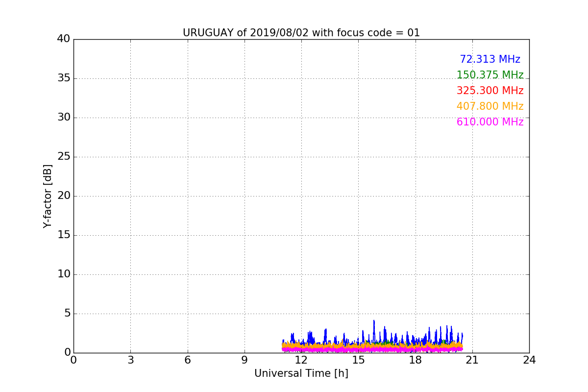Select the 72.313 MHz legend label
The height and width of the screenshot is (392, 588).
(x=490, y=59)
